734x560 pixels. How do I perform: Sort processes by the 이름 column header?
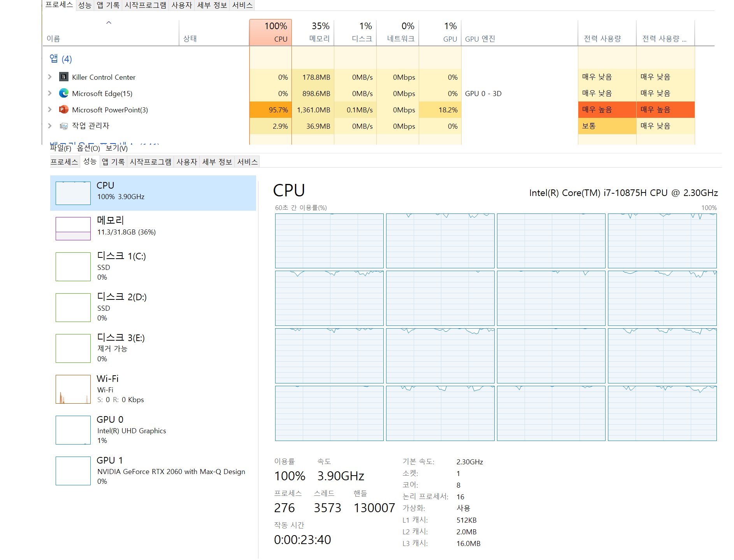pyautogui.click(x=111, y=33)
